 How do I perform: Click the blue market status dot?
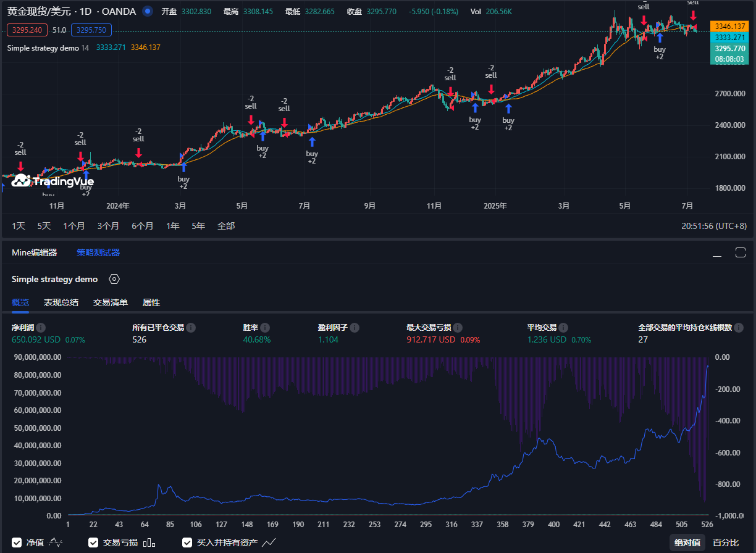147,11
